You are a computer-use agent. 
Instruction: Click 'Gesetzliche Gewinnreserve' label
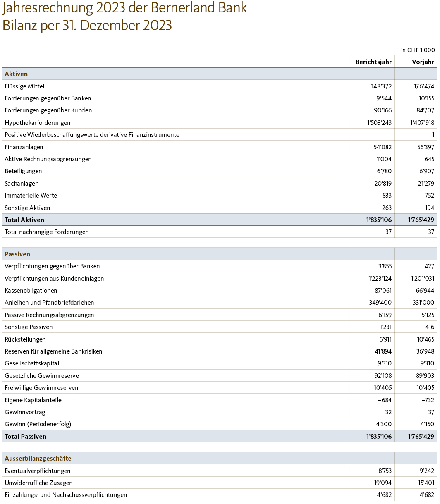pos(42,376)
